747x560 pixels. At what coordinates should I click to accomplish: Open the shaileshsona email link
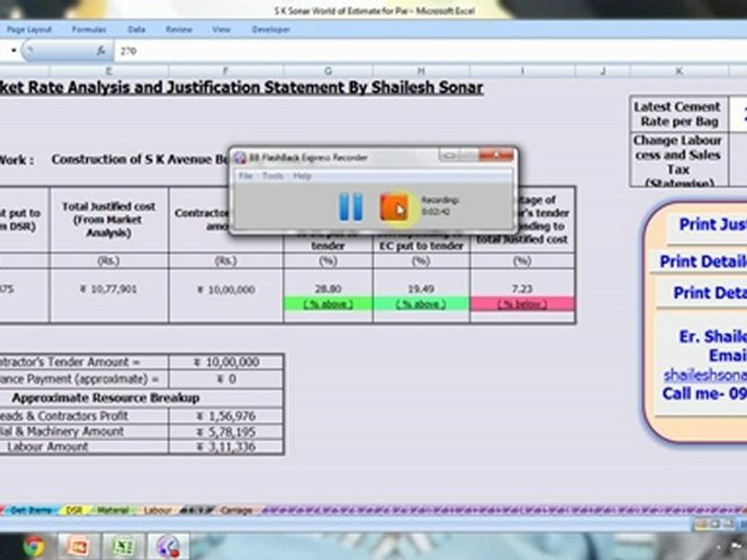pos(705,375)
